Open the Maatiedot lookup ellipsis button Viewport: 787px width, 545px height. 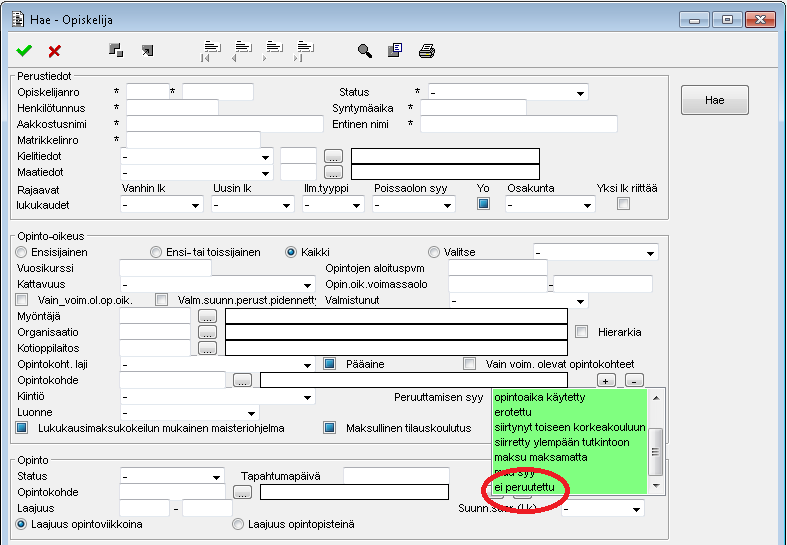point(333,172)
